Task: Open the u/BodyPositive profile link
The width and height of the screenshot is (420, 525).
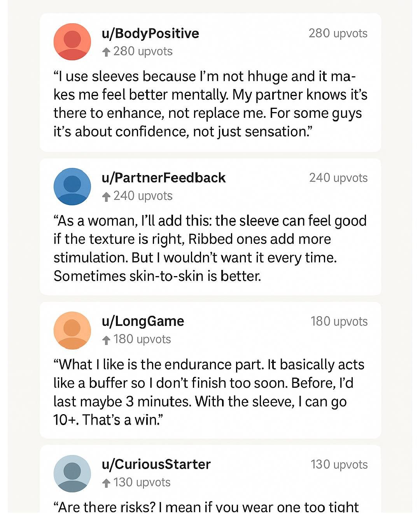Action: coord(150,33)
